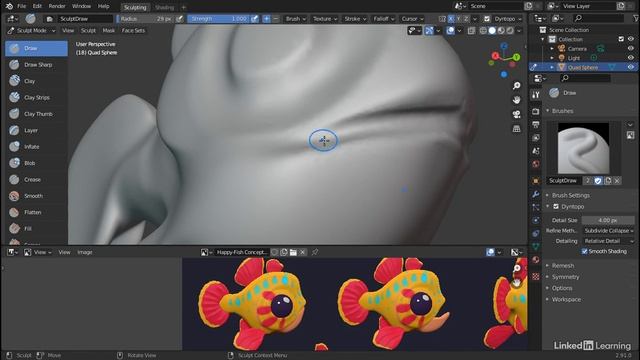Select the Clay Thumb brush
This screenshot has width=640, height=360.
[36, 114]
